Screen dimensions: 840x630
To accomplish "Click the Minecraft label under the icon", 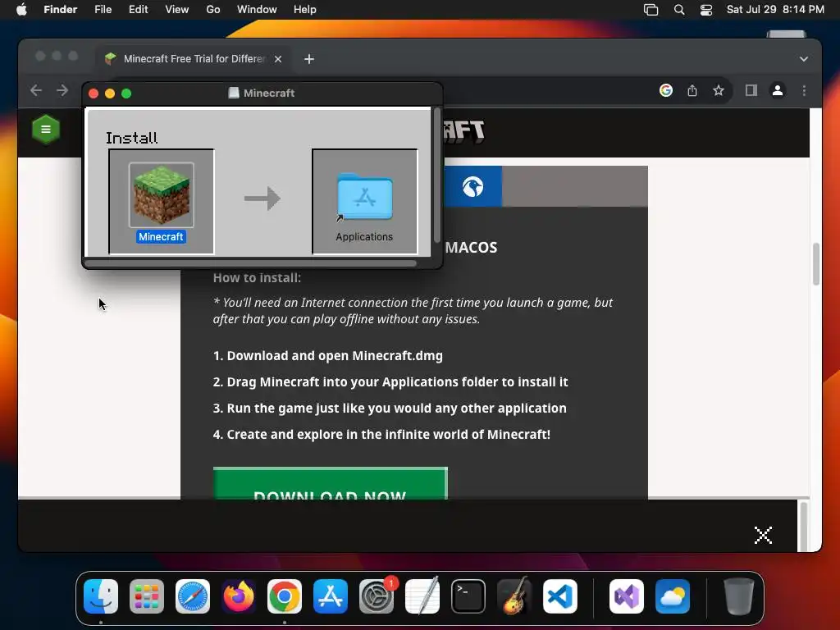I will [x=162, y=237].
